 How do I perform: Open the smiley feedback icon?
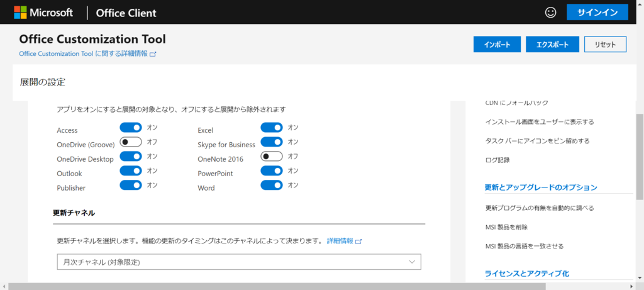(x=550, y=13)
